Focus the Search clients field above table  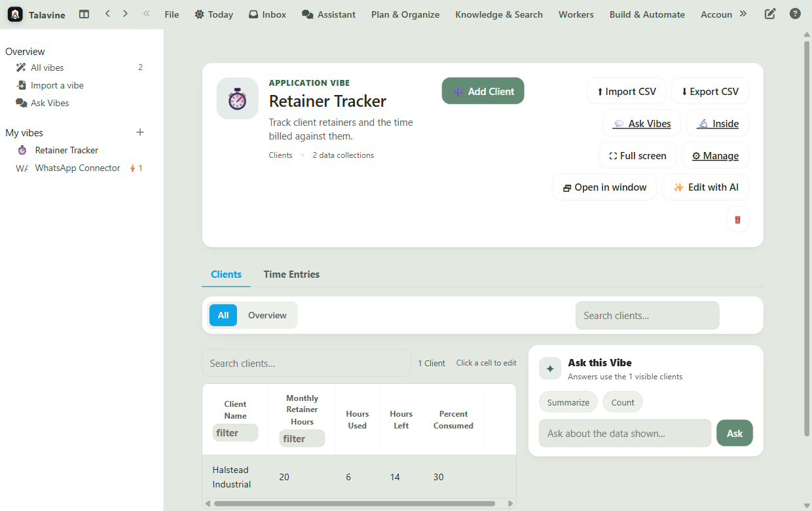pyautogui.click(x=306, y=363)
